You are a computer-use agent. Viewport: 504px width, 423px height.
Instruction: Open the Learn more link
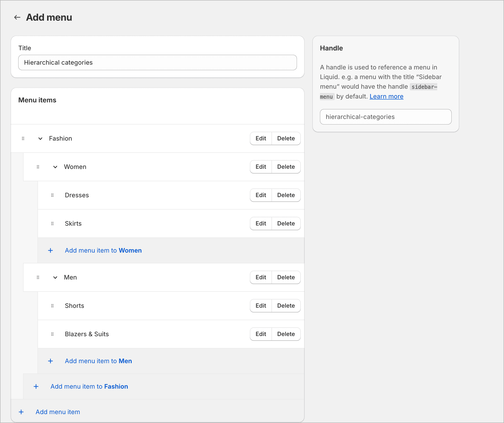(387, 96)
